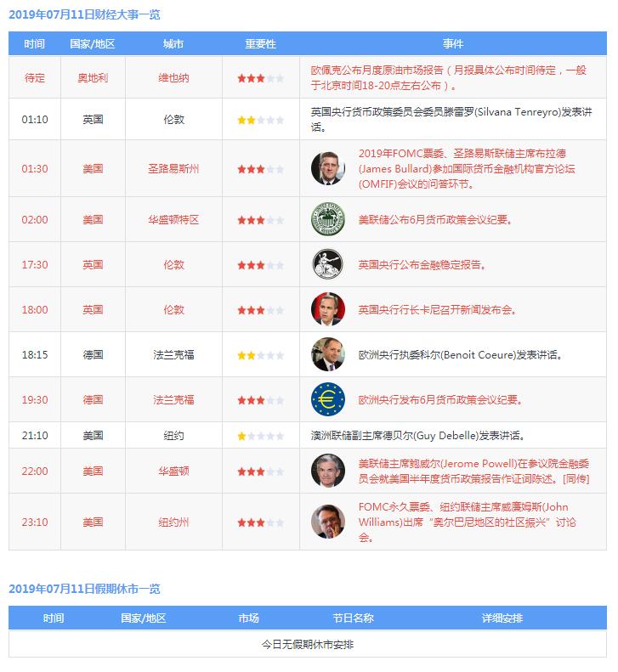Screen dimensions: 618x672
Task: Click two-star rating in 18:15 row
Action: click(261, 355)
